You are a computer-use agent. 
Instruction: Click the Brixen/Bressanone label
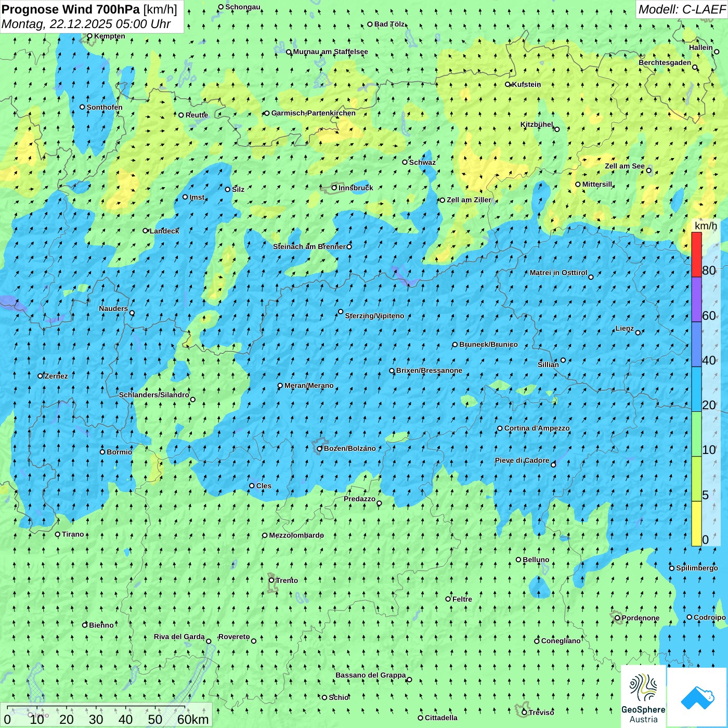click(x=429, y=370)
